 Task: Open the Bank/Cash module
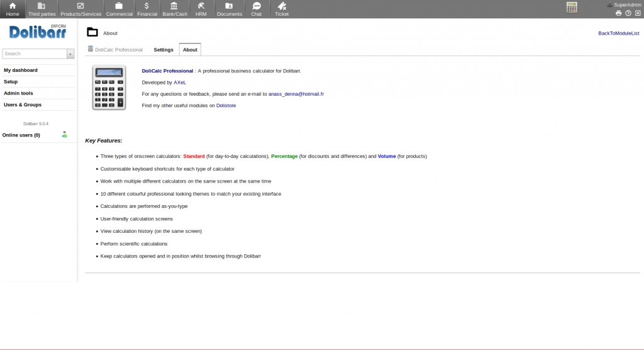[x=174, y=9]
